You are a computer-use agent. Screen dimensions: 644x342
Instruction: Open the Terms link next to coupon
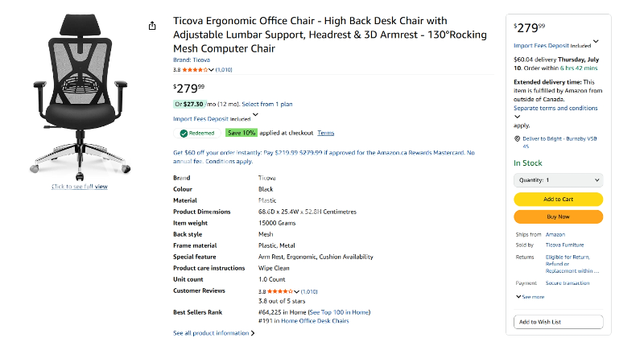(325, 133)
